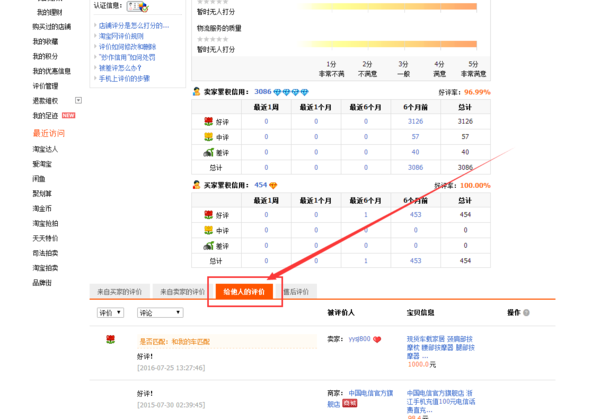Image resolution: width=600 pixels, height=419 pixels.
Task: Open 购买过的店铺 in sidebar
Action: point(52,26)
